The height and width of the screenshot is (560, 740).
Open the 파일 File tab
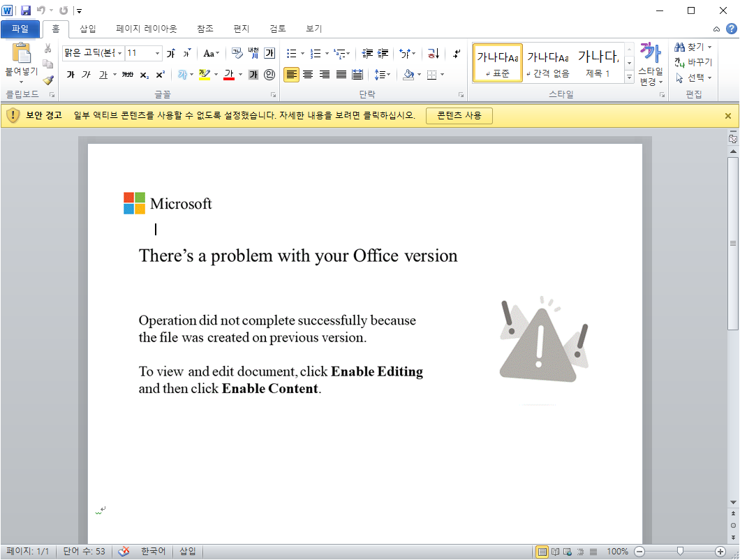pos(20,29)
